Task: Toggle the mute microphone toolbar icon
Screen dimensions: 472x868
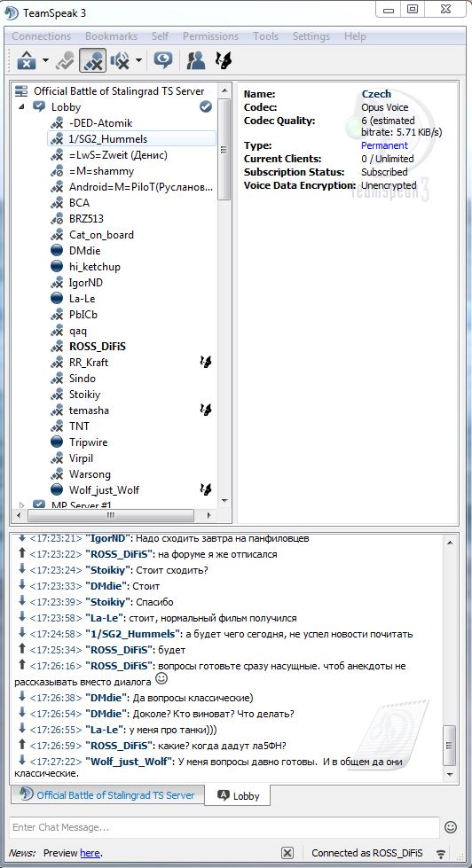Action: (x=92, y=60)
